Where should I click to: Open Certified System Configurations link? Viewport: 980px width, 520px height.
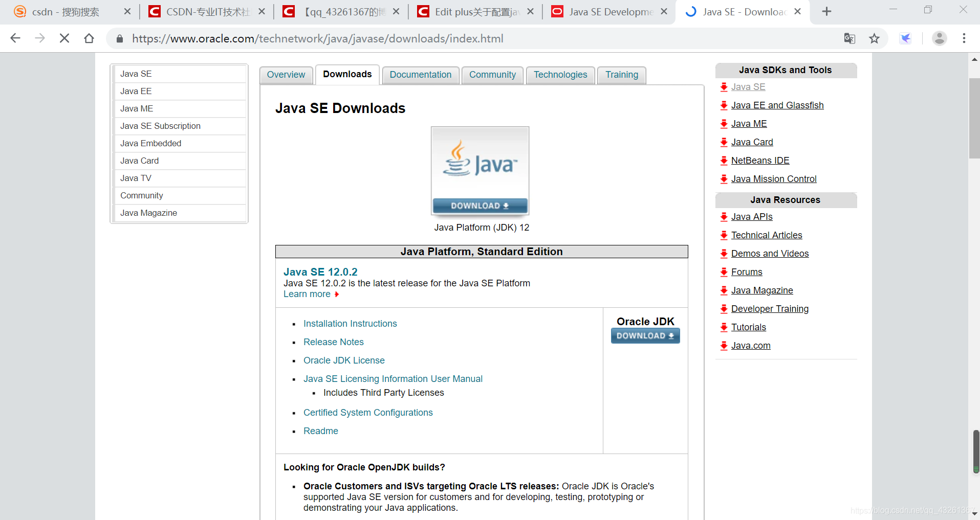(368, 413)
